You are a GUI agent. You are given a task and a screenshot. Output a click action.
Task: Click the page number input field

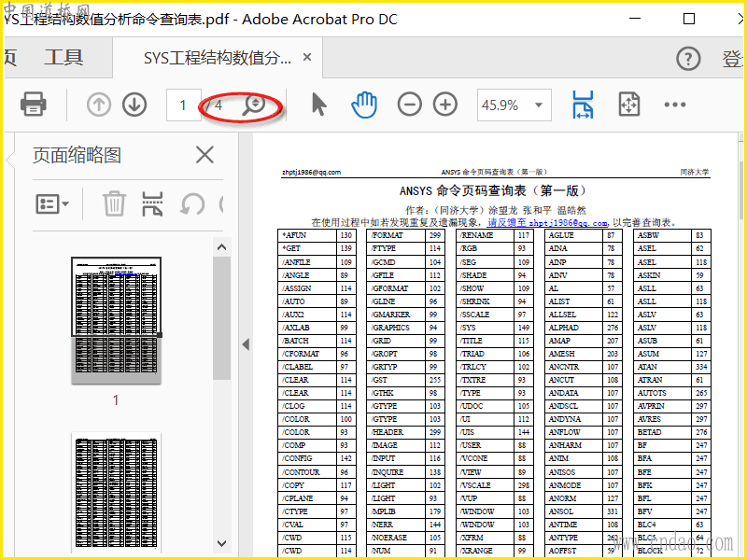click(x=183, y=105)
